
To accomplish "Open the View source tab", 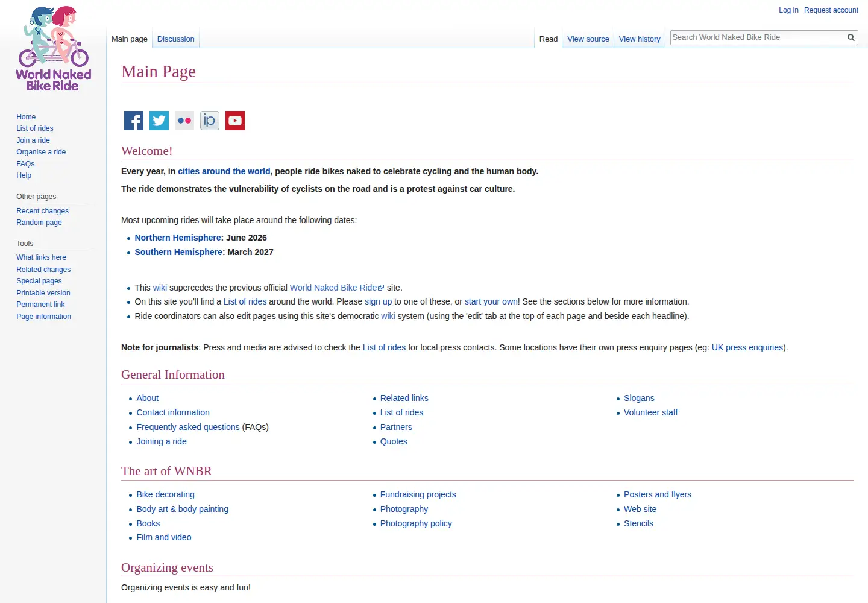I will tap(588, 39).
